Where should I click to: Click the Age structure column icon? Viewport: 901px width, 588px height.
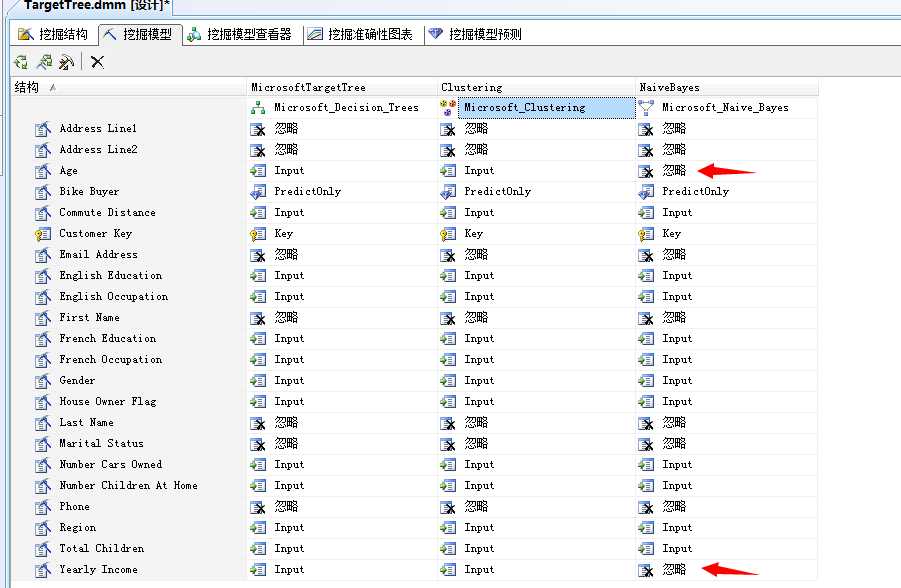(x=43, y=171)
